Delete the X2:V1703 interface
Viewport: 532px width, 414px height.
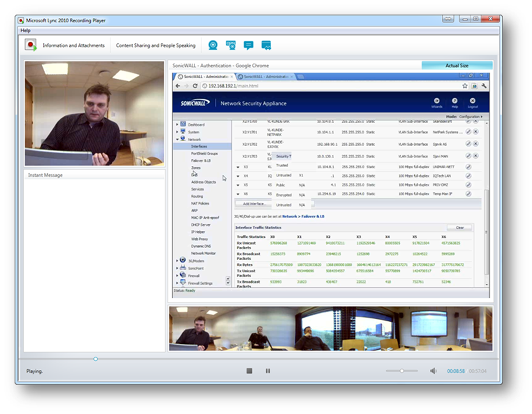[x=476, y=156]
